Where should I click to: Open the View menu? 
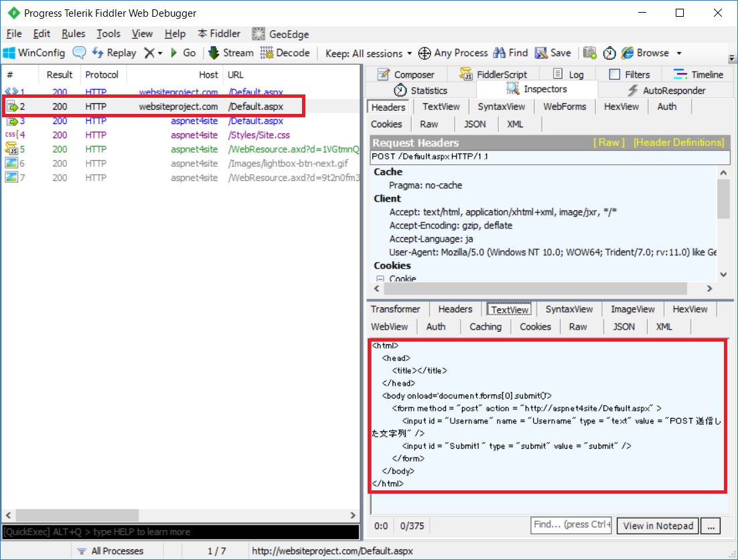tap(142, 34)
